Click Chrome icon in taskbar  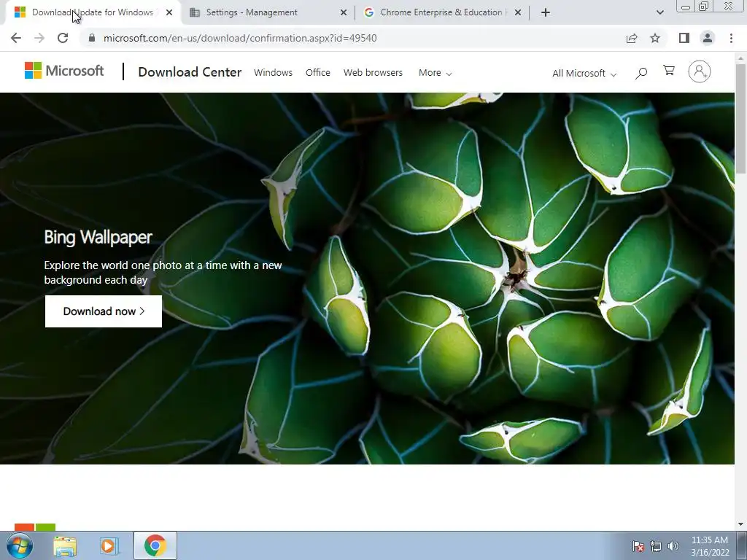[x=155, y=545]
